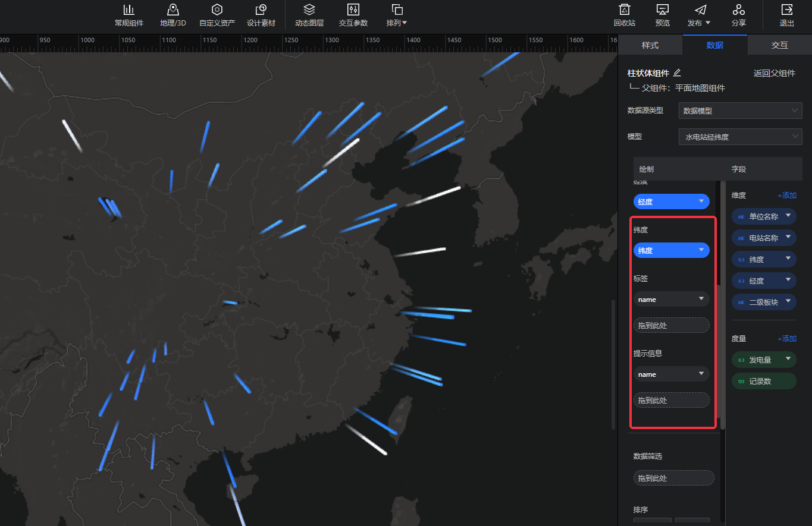Open the 数据源类型 dropdown
The height and width of the screenshot is (526, 812).
coord(740,111)
